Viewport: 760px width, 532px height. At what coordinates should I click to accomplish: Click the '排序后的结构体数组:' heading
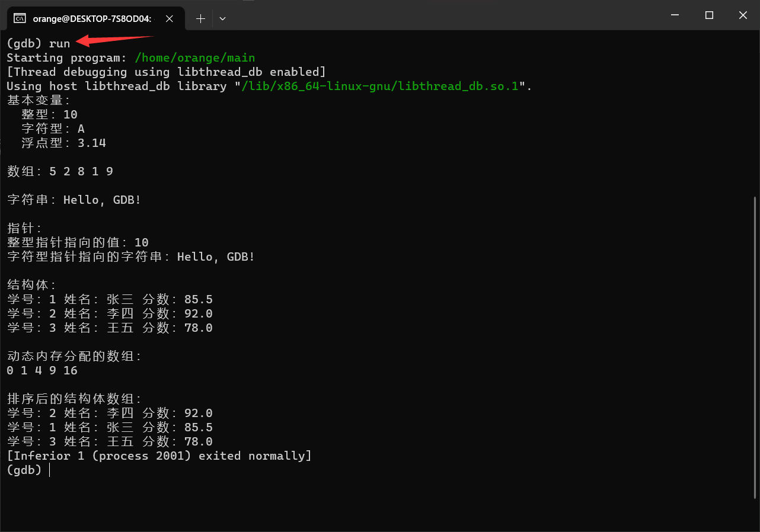click(x=74, y=399)
